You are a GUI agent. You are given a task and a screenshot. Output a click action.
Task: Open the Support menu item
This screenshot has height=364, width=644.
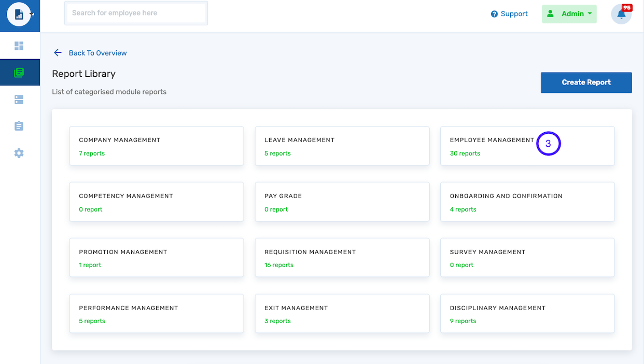pyautogui.click(x=514, y=14)
